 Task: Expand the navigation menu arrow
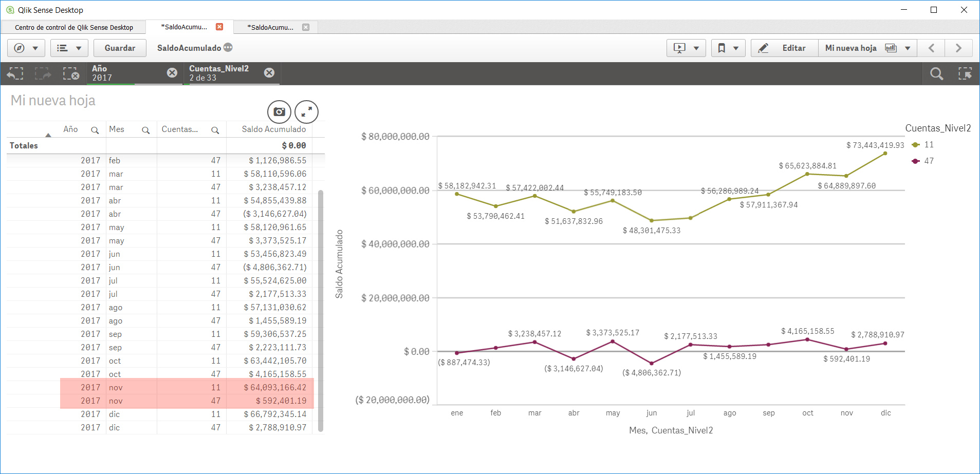point(35,48)
